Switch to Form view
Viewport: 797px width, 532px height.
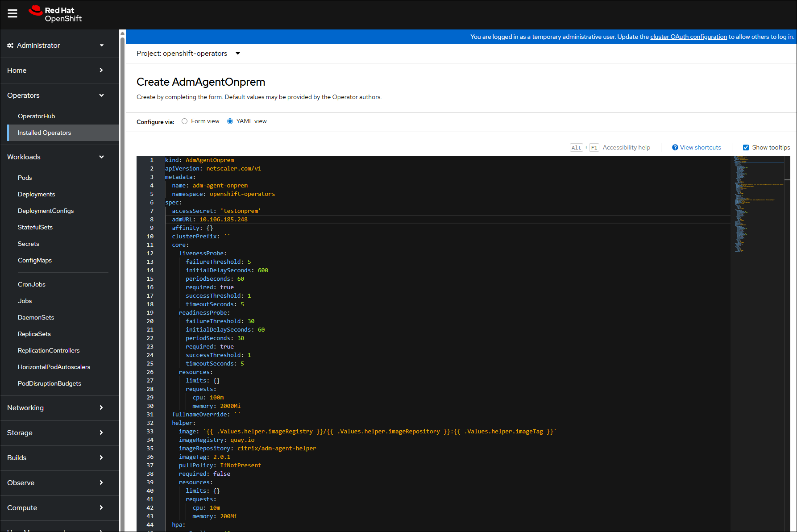tap(185, 121)
